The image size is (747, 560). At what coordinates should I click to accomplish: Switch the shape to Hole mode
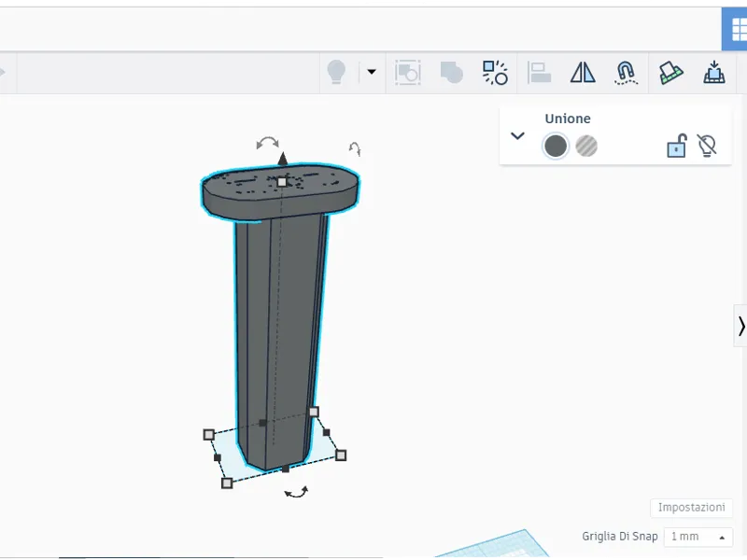tap(586, 147)
